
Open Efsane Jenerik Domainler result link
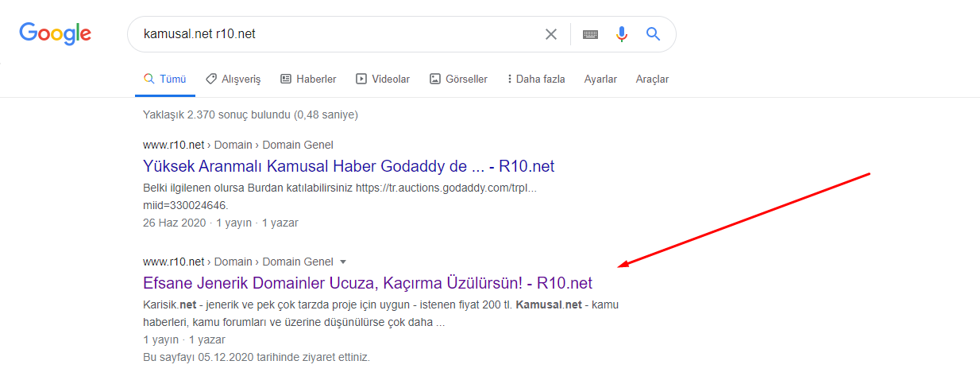pos(368,283)
